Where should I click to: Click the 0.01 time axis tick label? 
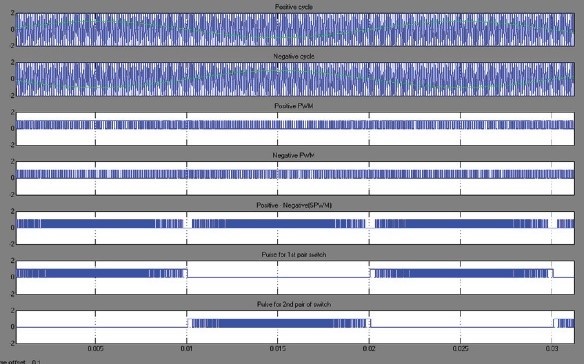(187, 349)
